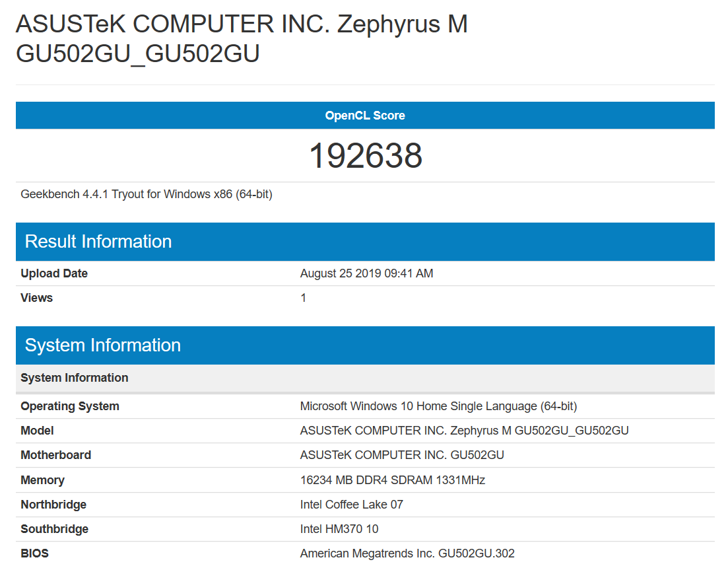Click the blue System Information section header
This screenshot has height=568, width=728.
pyautogui.click(x=365, y=345)
